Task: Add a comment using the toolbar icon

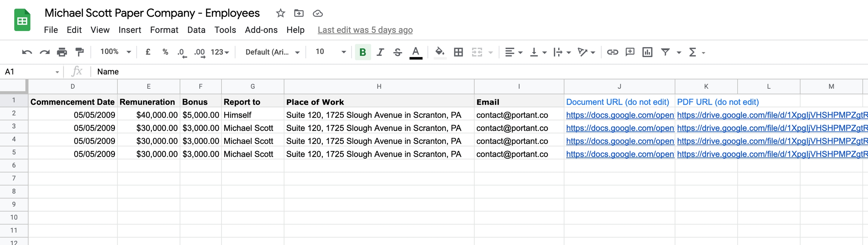Action: click(630, 52)
